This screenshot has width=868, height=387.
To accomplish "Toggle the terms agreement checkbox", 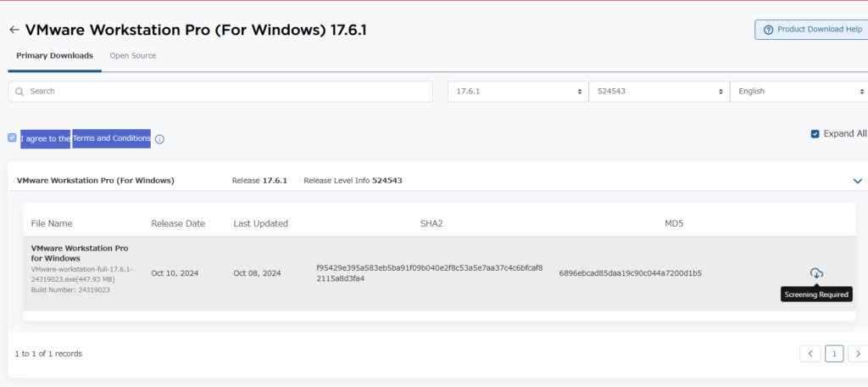I will point(13,137).
